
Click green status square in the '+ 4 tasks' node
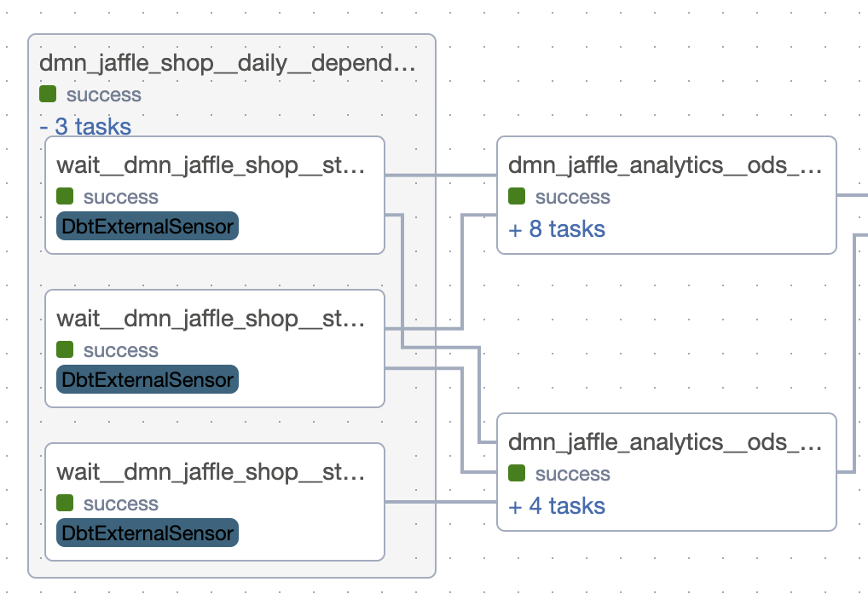click(517, 474)
